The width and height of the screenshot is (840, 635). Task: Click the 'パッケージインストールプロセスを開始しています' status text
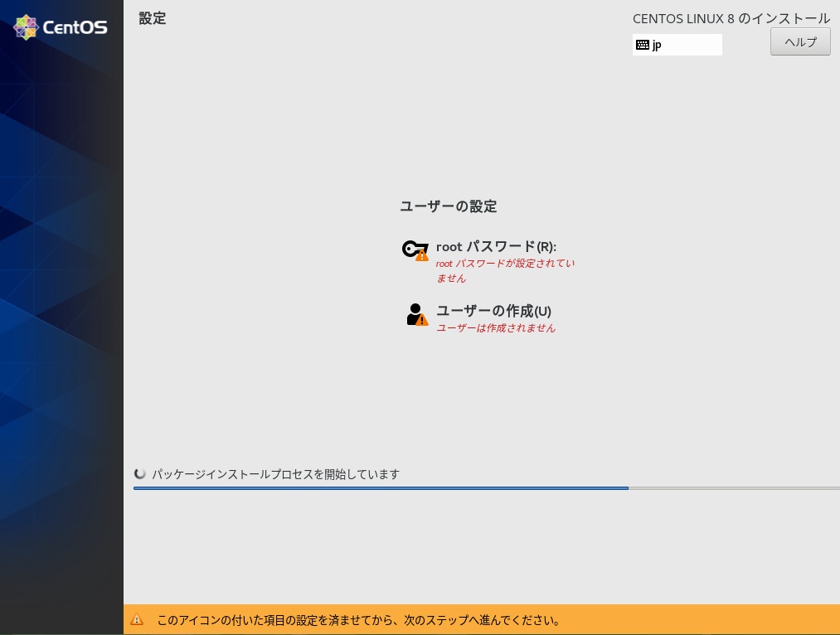(276, 474)
